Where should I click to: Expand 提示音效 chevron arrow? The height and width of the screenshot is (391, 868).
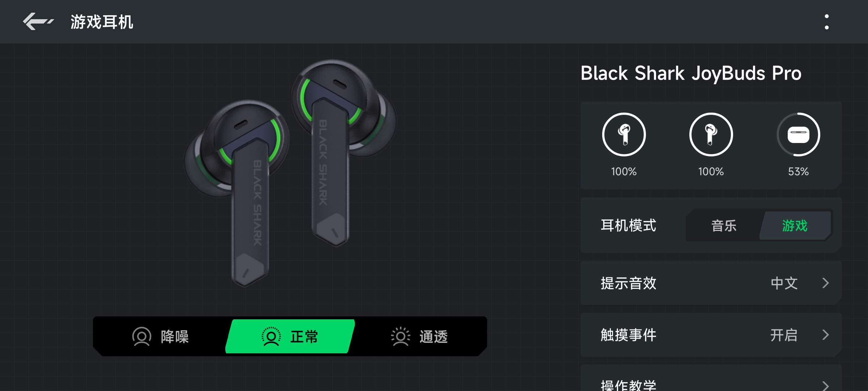click(825, 283)
